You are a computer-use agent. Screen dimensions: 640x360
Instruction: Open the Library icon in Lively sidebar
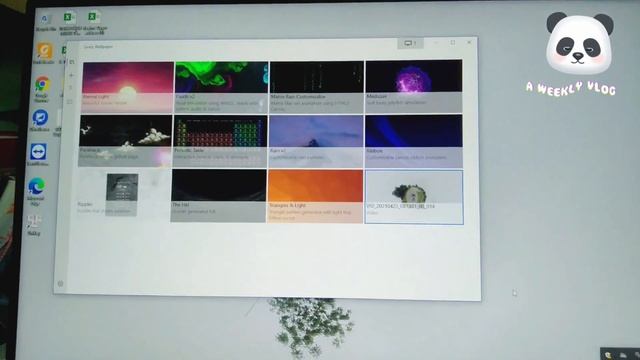(x=72, y=62)
